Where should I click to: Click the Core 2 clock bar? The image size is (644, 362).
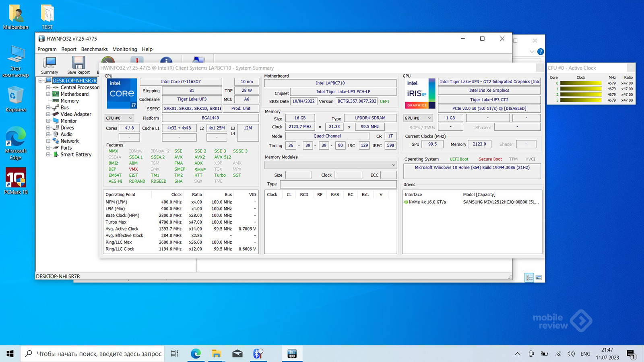[581, 95]
